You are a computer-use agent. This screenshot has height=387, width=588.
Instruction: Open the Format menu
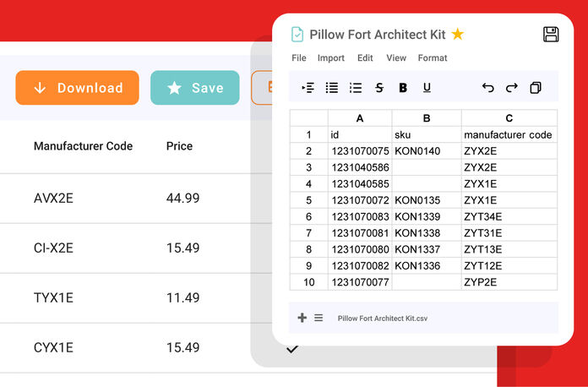click(x=433, y=58)
